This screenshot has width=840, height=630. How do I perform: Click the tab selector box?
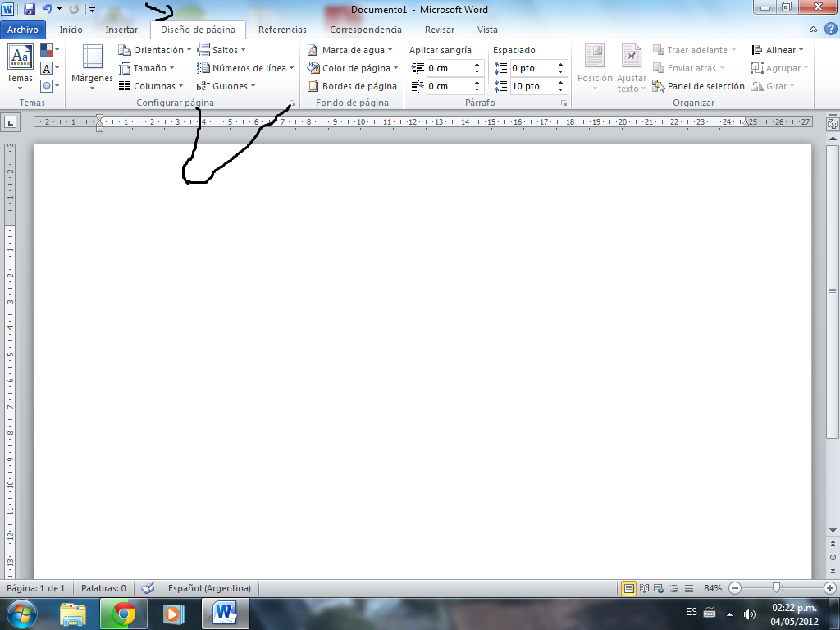[x=10, y=122]
